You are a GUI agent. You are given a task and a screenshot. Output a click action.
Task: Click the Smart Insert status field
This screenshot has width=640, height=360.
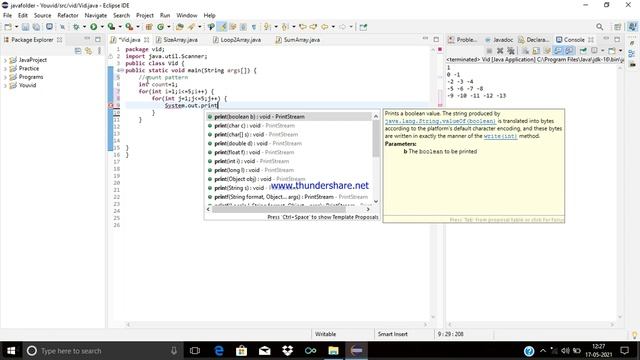393,334
